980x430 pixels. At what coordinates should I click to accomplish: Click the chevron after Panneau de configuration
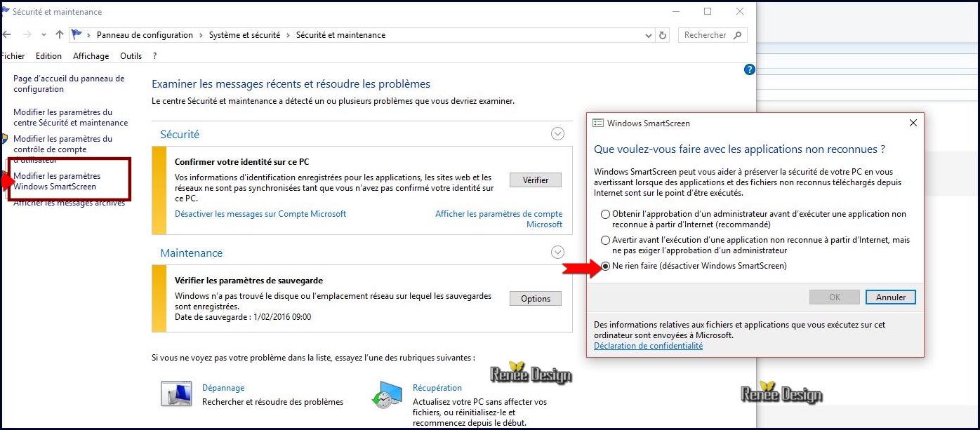(x=201, y=35)
